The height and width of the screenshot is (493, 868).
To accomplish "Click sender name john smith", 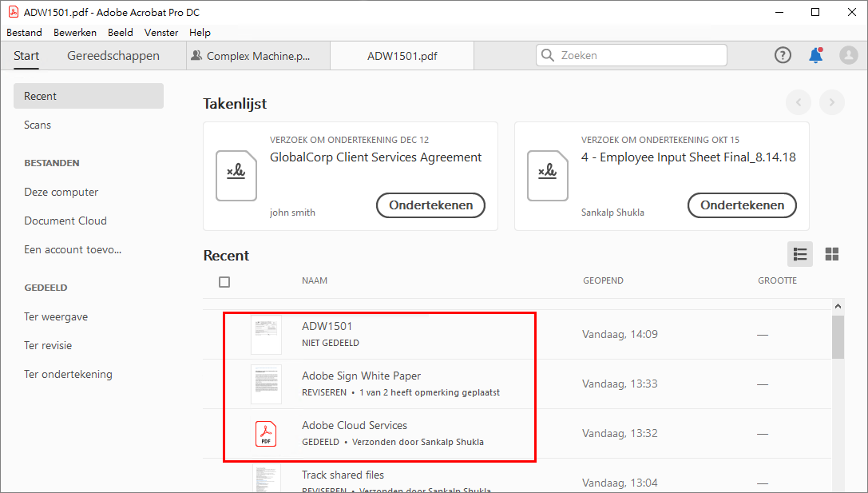I will tap(292, 213).
